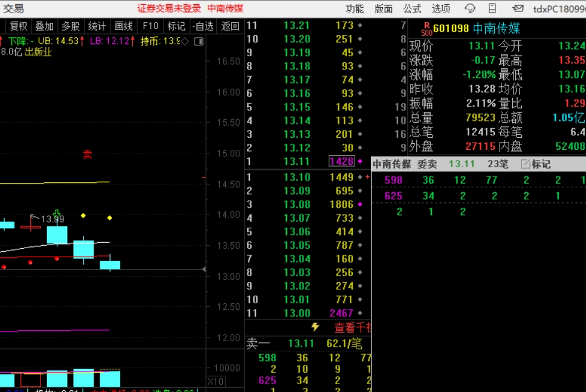Viewport: 586px width, 392px height.
Task: Click the green down arrow marker on chart
Action: coord(57,214)
